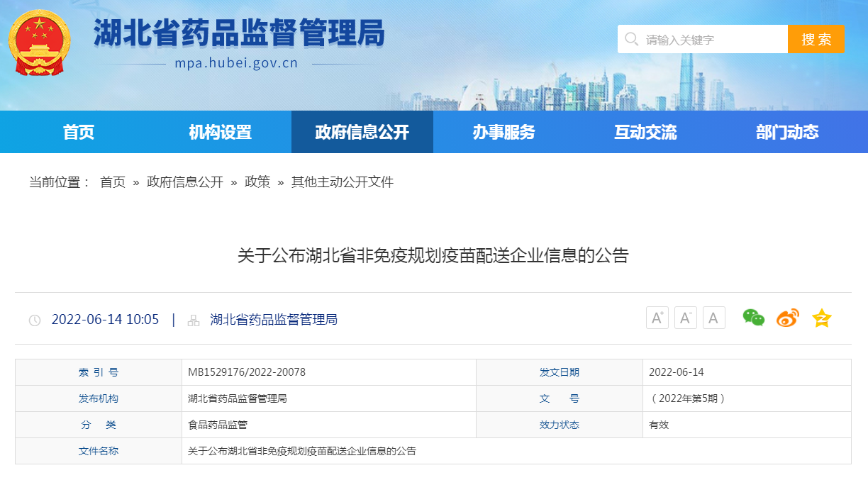Share via the QZone star icon
868x480 pixels.
(820, 318)
